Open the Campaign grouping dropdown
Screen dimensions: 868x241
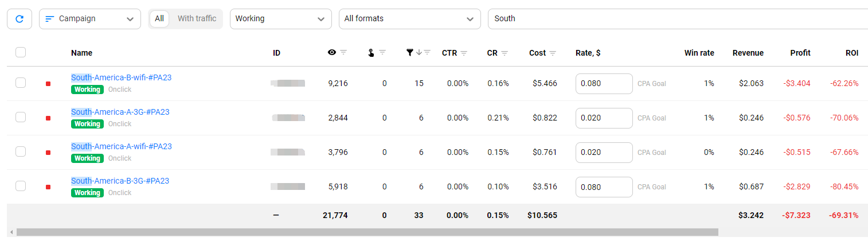[90, 19]
